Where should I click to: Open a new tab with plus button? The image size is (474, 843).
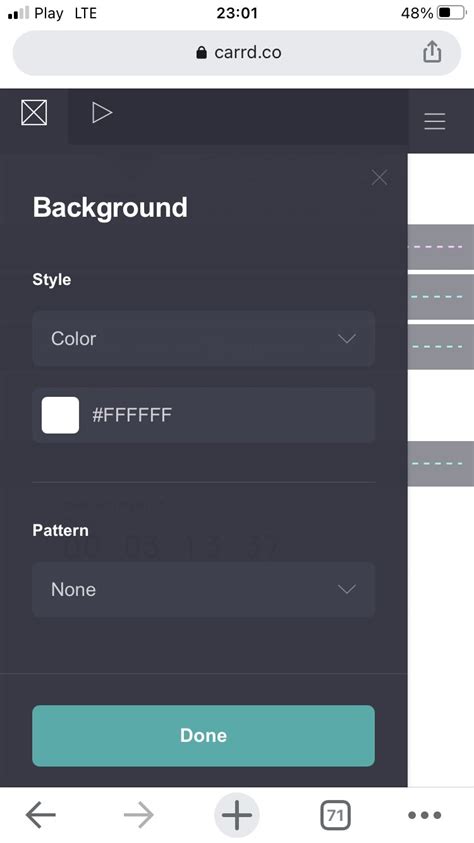tap(236, 815)
